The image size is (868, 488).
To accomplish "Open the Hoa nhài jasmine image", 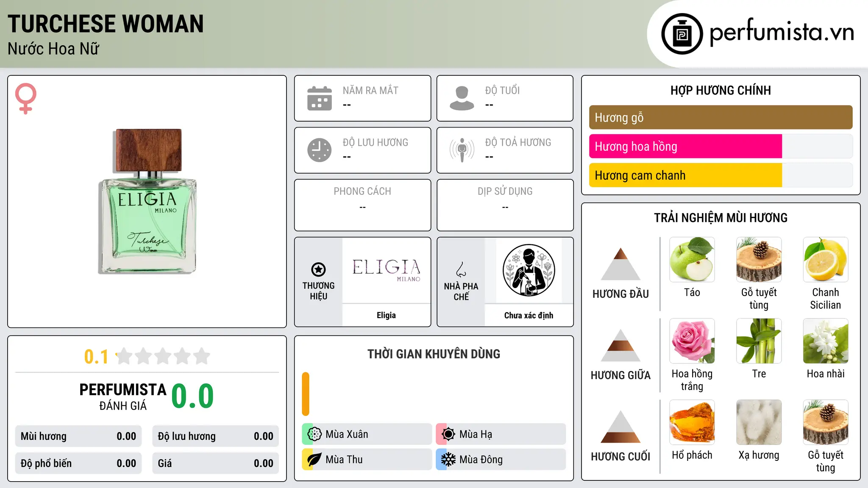I will pos(826,341).
